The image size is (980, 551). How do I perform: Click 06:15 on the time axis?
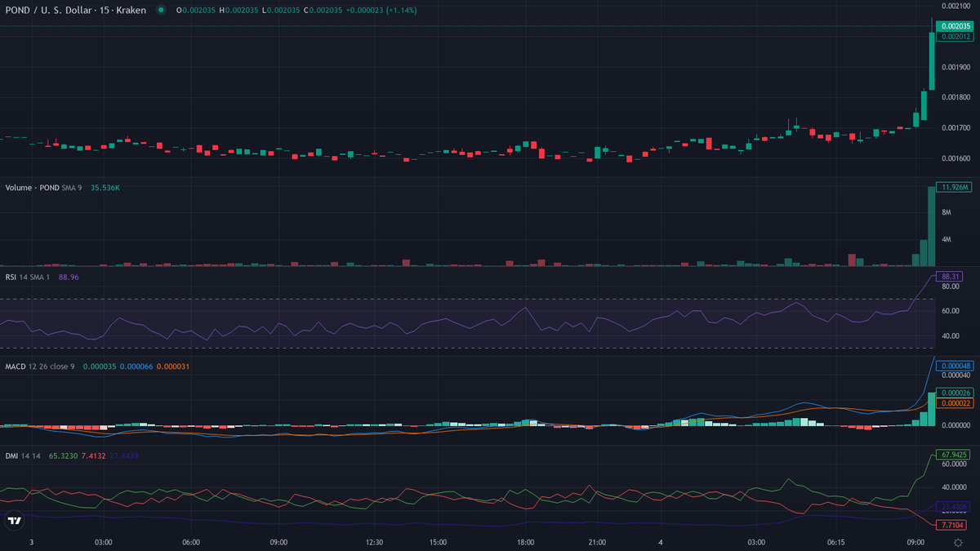click(836, 542)
